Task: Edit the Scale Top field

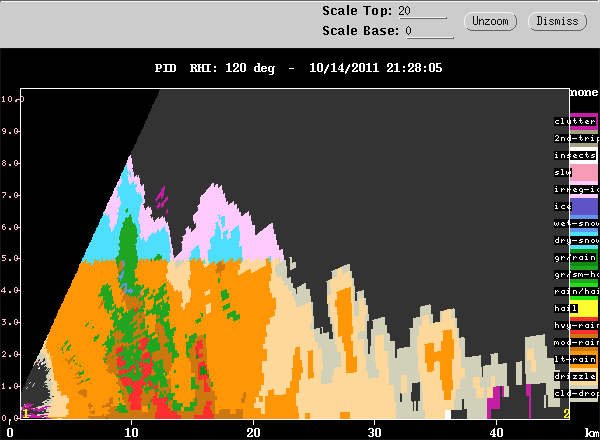Action: click(x=422, y=11)
